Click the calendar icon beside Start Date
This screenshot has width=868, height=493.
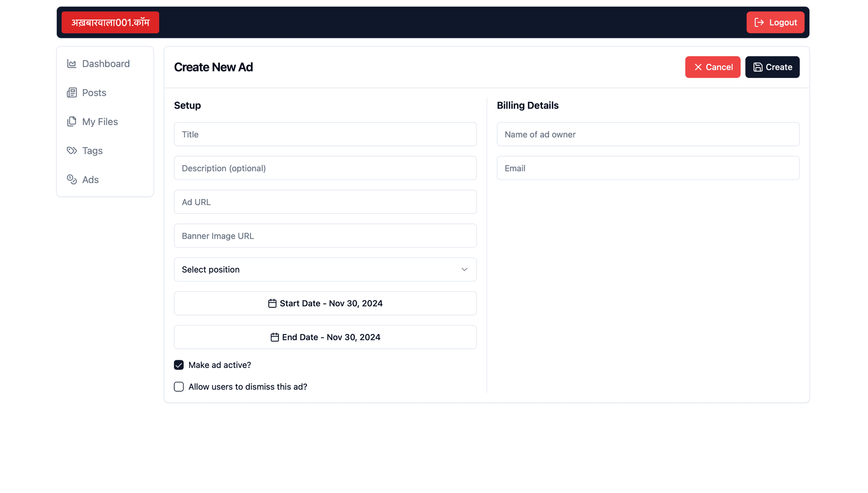click(x=272, y=304)
